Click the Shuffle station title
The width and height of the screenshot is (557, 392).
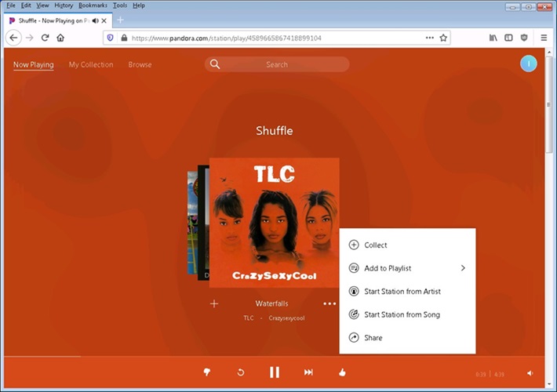click(275, 131)
